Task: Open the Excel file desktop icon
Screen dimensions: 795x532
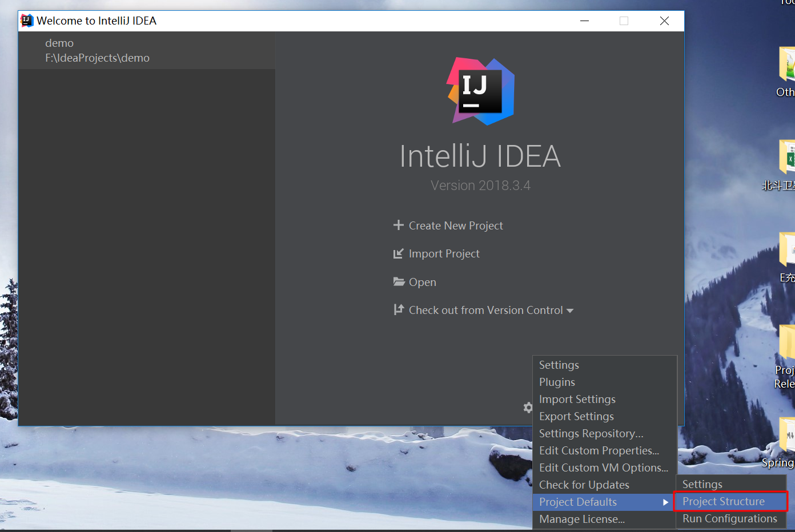Action: [788, 157]
